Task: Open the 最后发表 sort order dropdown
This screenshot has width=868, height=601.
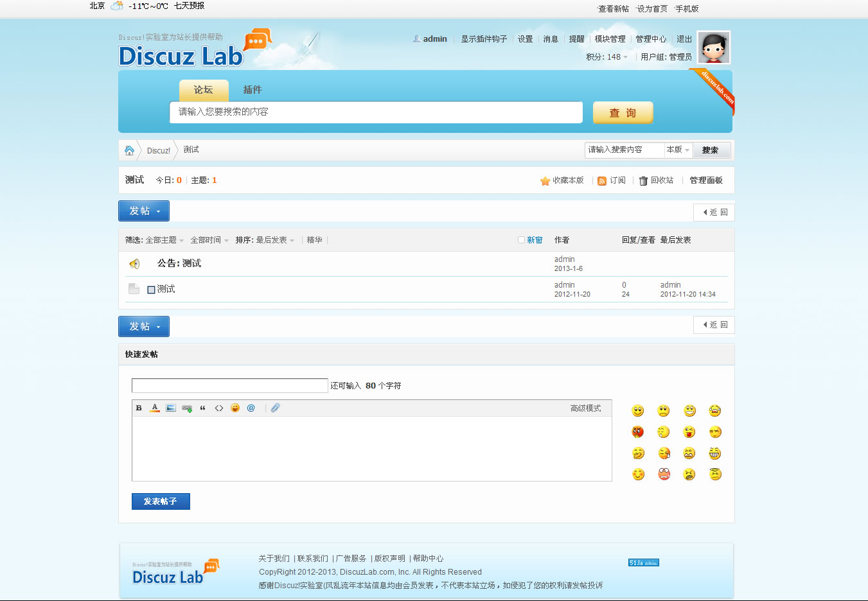Action: point(275,240)
